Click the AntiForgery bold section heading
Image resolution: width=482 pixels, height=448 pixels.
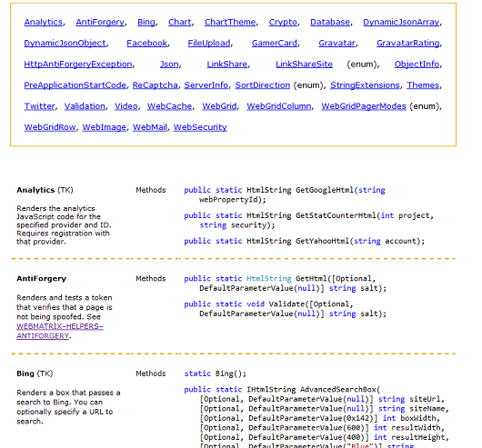42,278
